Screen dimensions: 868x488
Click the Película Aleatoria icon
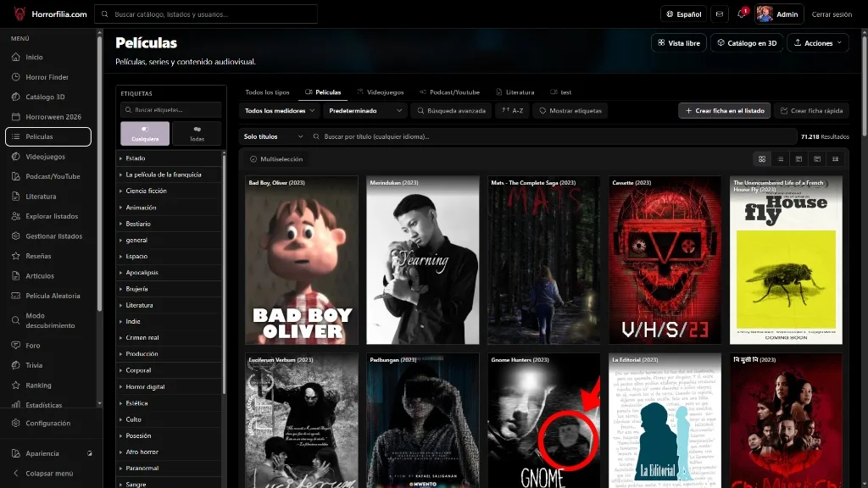tap(15, 296)
